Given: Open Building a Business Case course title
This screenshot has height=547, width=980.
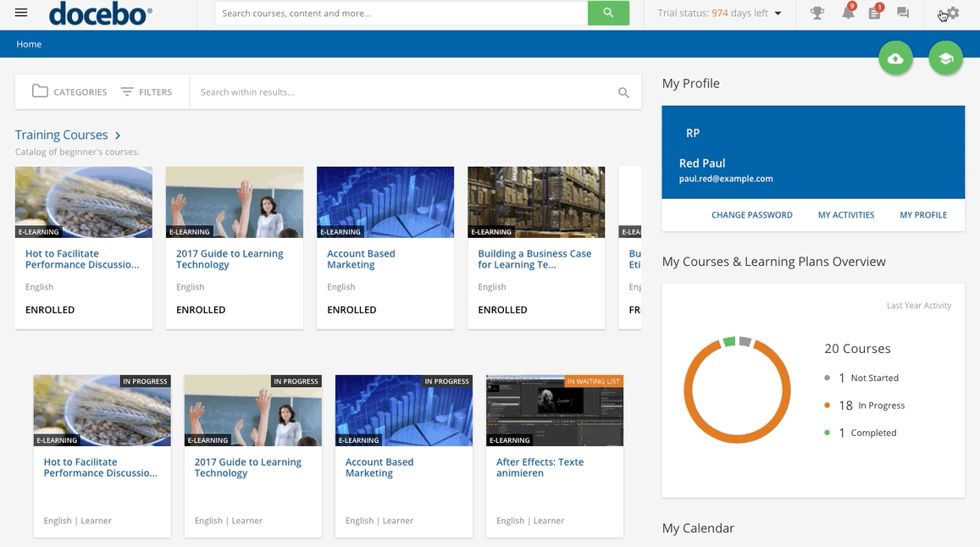Looking at the screenshot, I should (x=534, y=259).
